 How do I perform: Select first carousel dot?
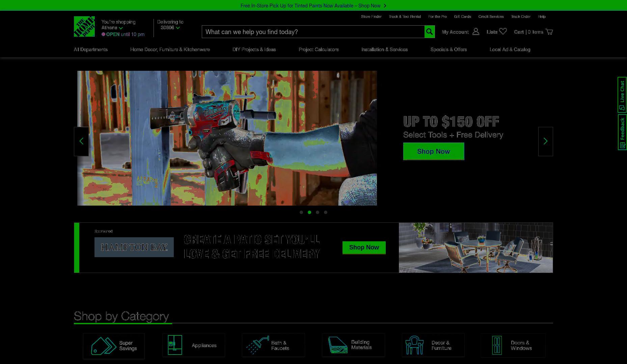click(x=301, y=212)
